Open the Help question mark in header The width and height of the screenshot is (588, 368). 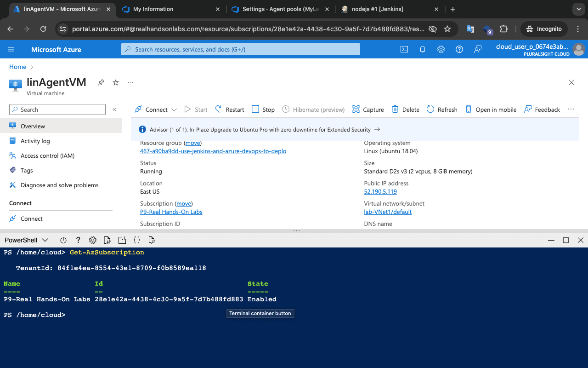coord(459,49)
